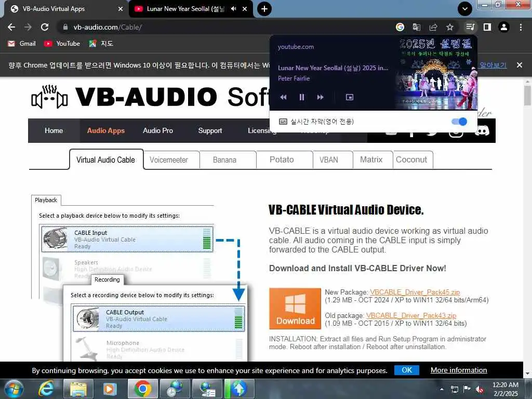The width and height of the screenshot is (532, 399).
Task: Open the media control toolbar icon
Action: (x=470, y=27)
